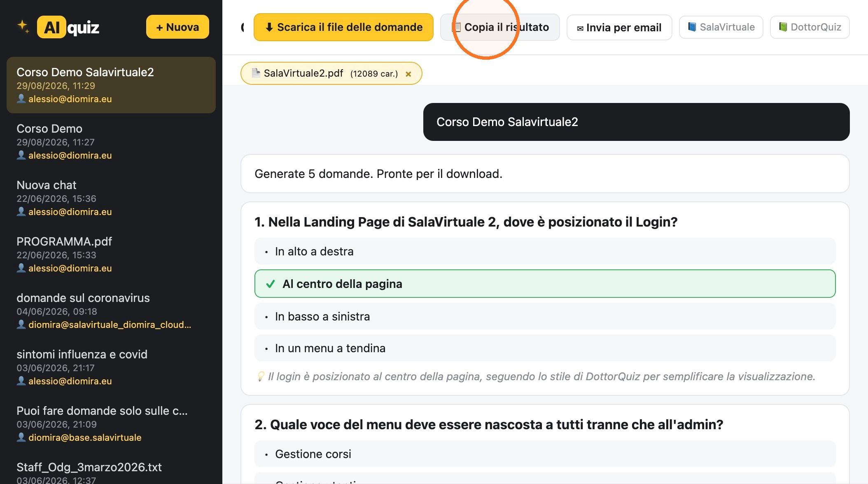Click question 2 heading about admin menu
Image resolution: width=868 pixels, height=484 pixels.
tap(489, 425)
